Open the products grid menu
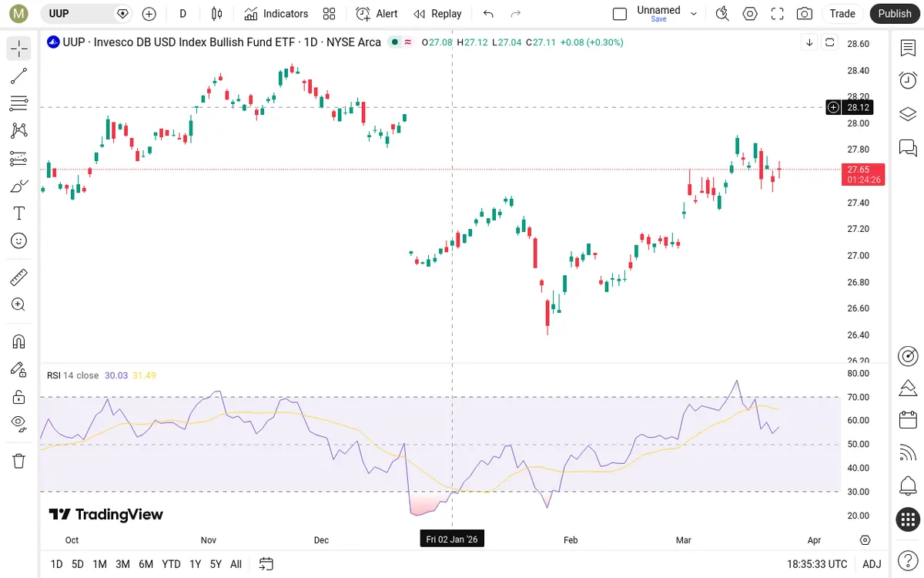 pos(908,519)
